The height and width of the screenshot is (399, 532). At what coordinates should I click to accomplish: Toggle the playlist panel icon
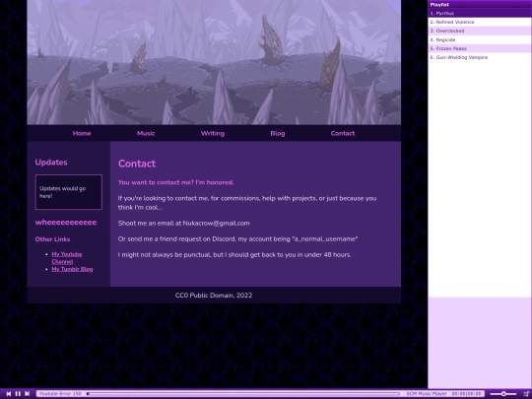[526, 393]
